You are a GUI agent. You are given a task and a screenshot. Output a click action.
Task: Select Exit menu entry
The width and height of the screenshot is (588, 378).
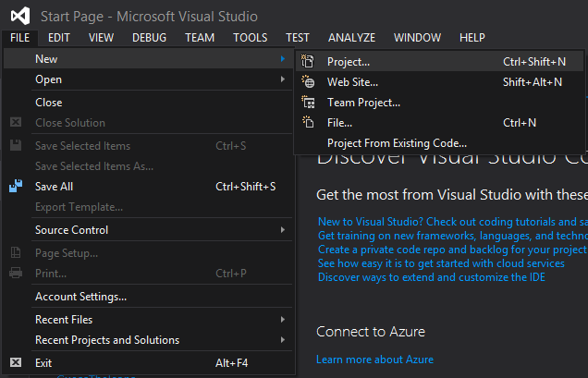coord(148,362)
